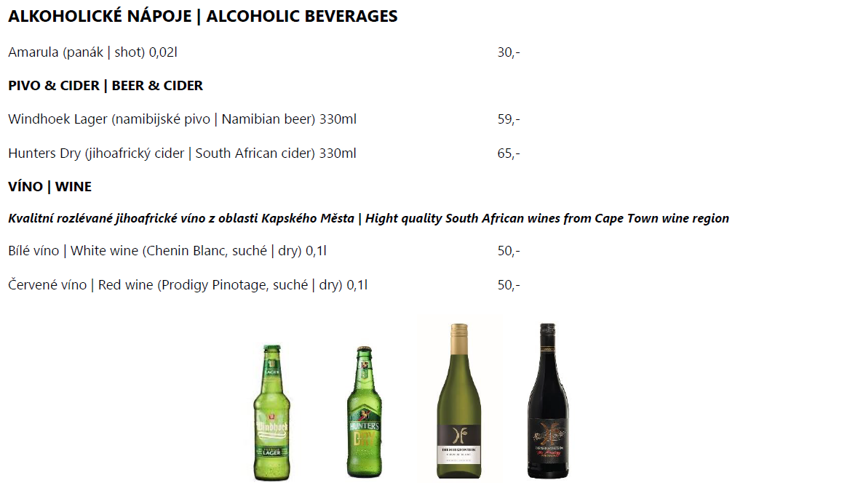This screenshot has width=842, height=504.
Task: Click the Hunters Dry price 65,-
Action: pos(509,153)
